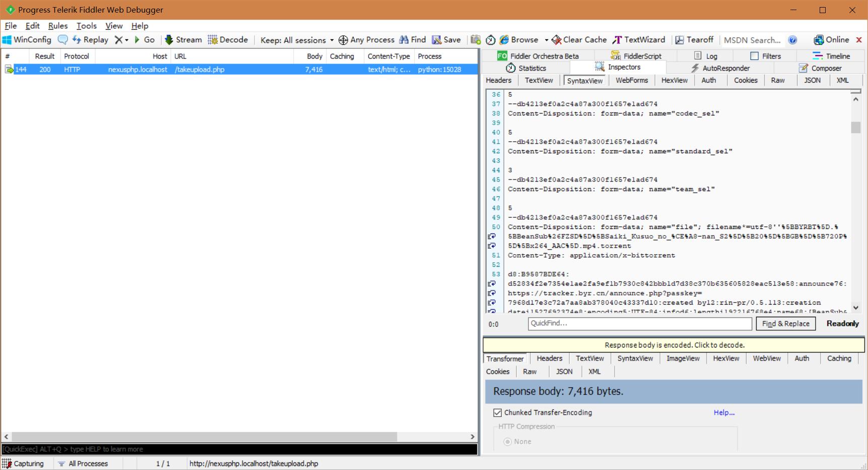Decode the encoded response body bar

(674, 345)
